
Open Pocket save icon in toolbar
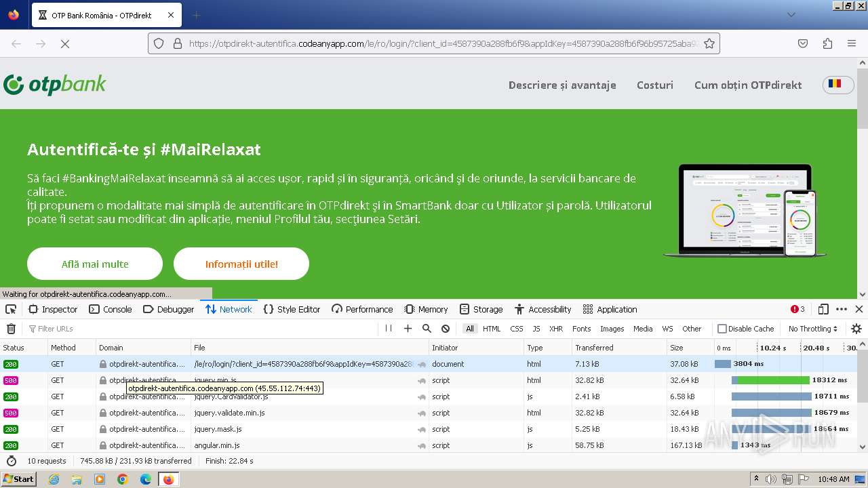click(x=803, y=43)
